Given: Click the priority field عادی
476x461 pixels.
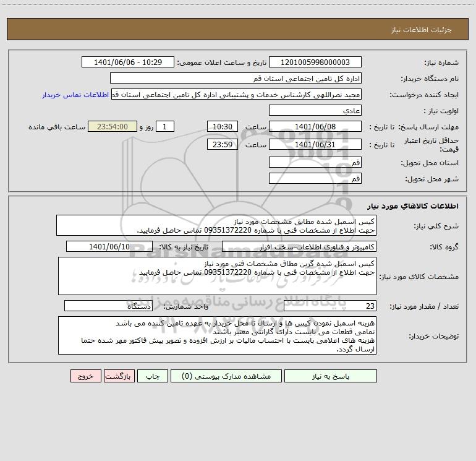Looking at the screenshot, I should pos(315,110).
